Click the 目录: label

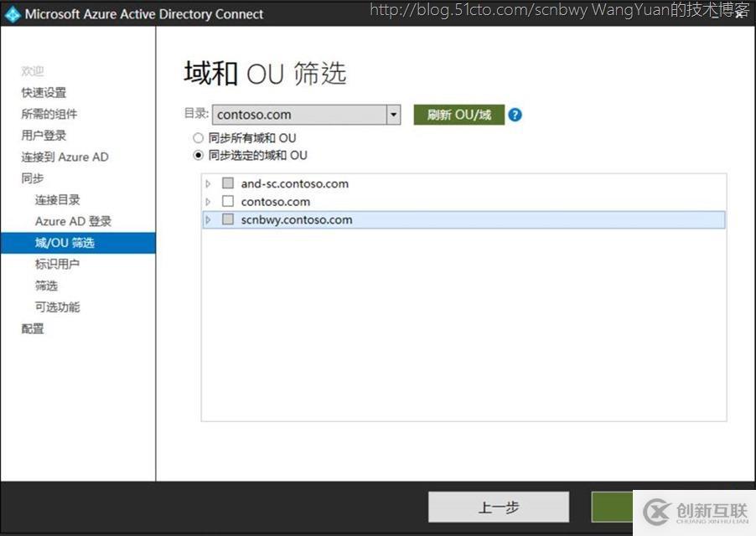(196, 114)
